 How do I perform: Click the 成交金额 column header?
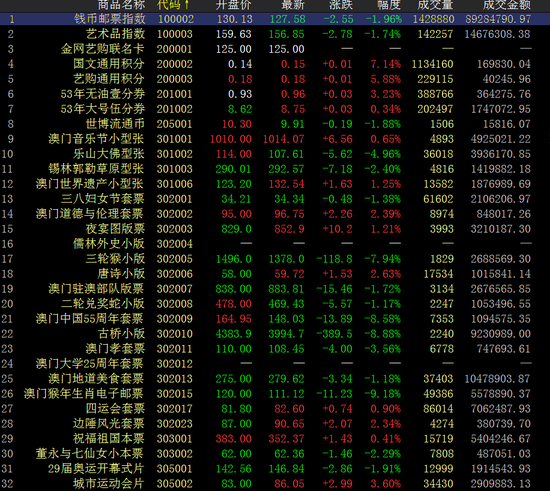(x=507, y=5)
